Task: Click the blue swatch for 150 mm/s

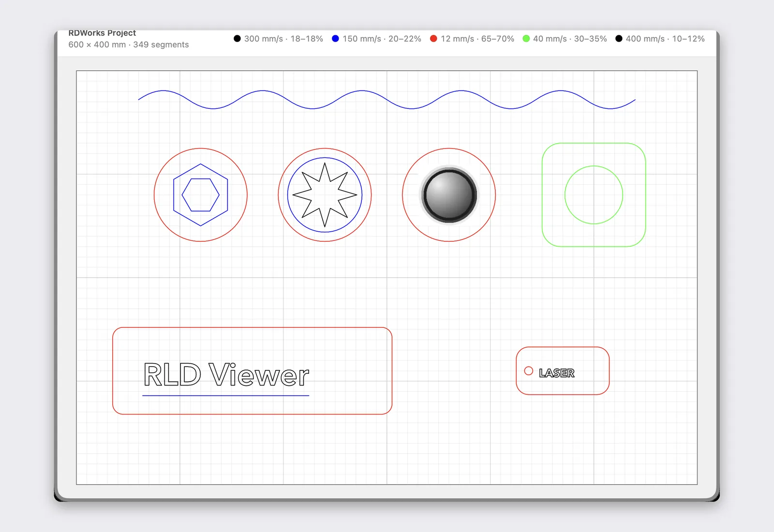Action: click(335, 39)
